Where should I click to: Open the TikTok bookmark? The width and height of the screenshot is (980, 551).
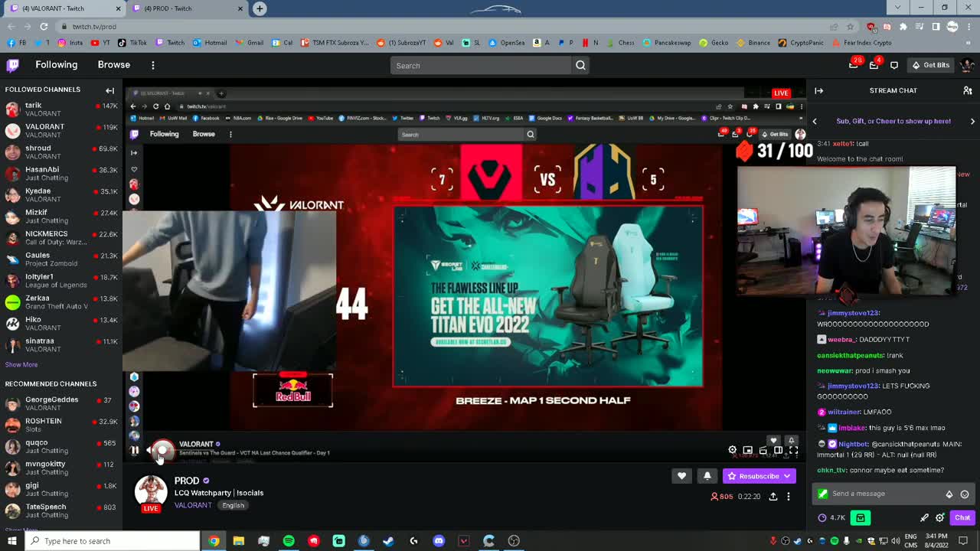click(x=133, y=43)
